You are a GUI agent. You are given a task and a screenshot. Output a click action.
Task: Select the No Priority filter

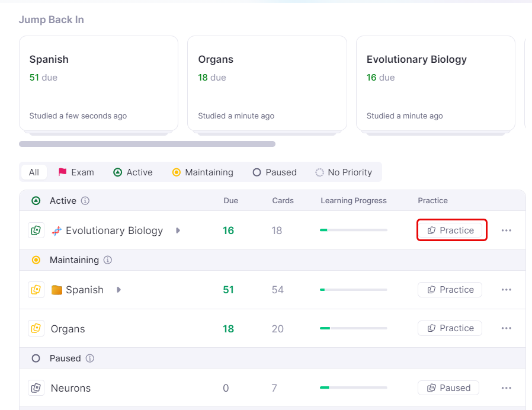tap(343, 172)
